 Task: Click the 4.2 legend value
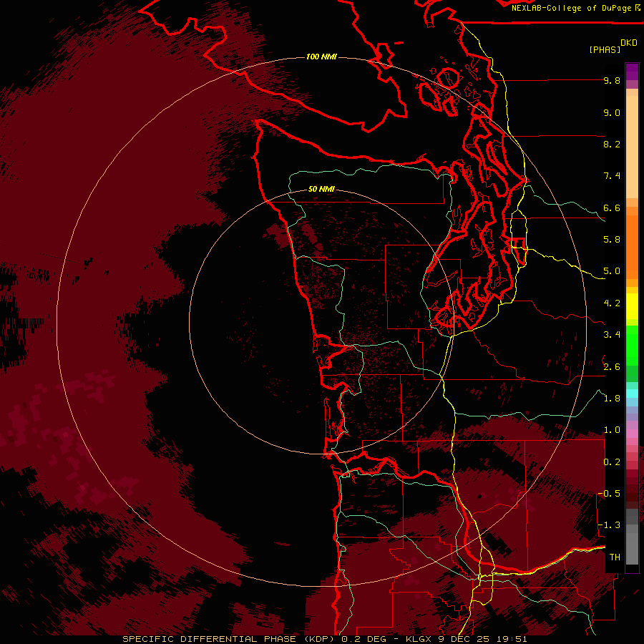tap(612, 303)
